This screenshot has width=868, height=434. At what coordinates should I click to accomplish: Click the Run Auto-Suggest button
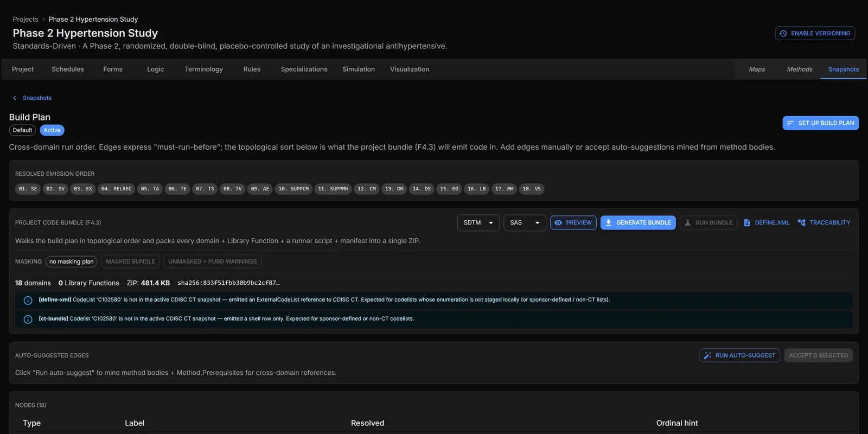pyautogui.click(x=740, y=355)
